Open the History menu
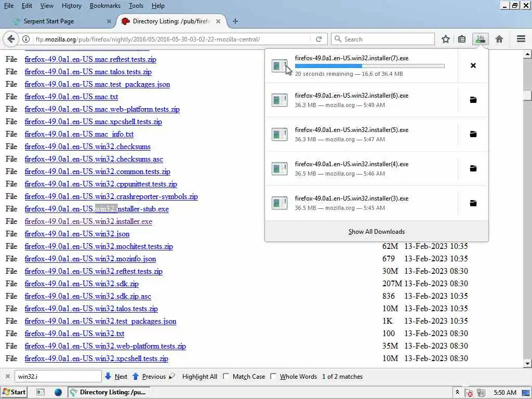 point(72,6)
